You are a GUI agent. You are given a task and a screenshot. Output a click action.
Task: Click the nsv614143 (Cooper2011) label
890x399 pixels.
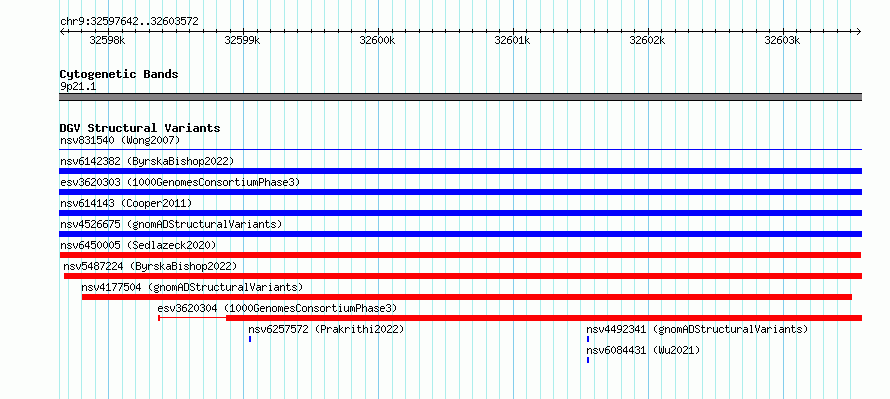(126, 203)
